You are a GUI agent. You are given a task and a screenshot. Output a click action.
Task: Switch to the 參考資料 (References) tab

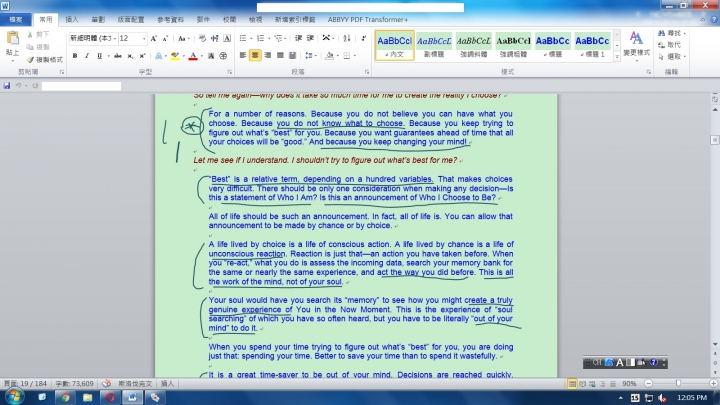tap(170, 19)
